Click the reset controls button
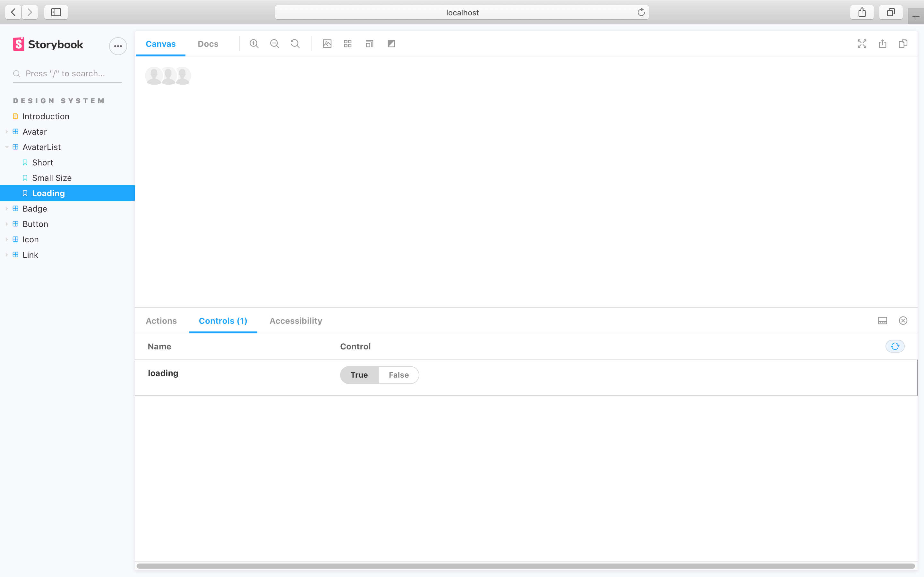This screenshot has width=924, height=577. click(x=895, y=346)
